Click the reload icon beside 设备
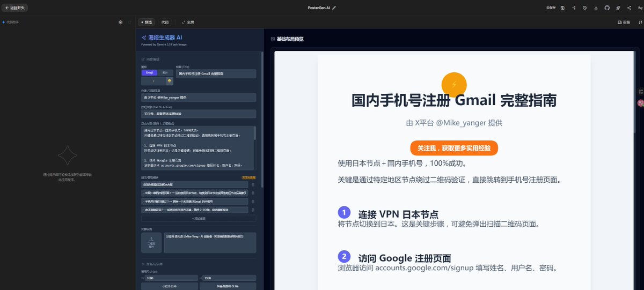This screenshot has height=290, width=644. click(640, 23)
